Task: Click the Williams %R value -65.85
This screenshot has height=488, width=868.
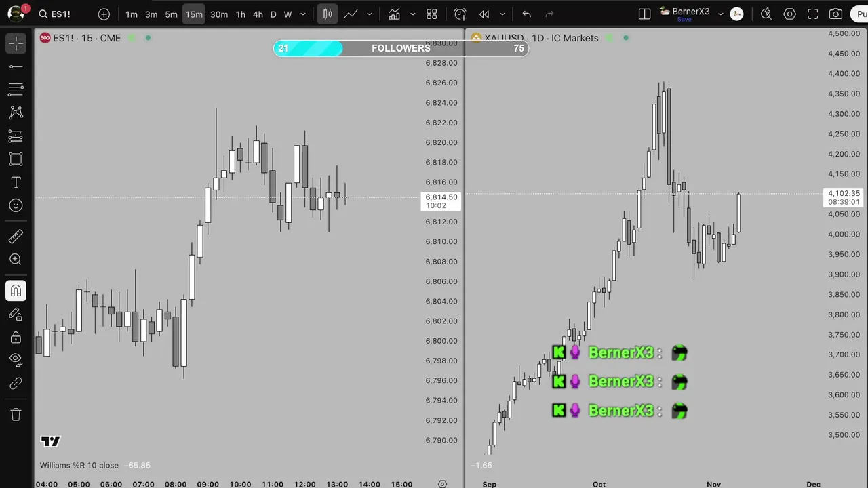Action: [x=137, y=465]
